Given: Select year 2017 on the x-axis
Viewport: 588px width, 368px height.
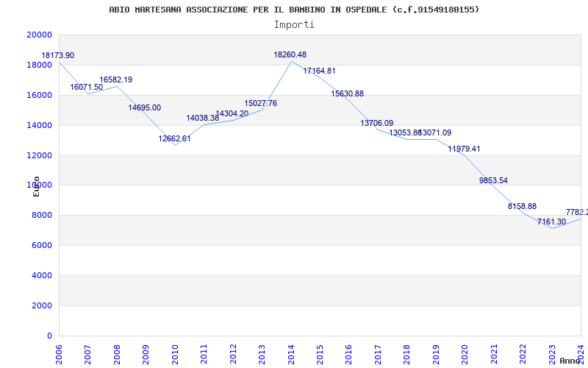Looking at the screenshot, I should [x=378, y=352].
